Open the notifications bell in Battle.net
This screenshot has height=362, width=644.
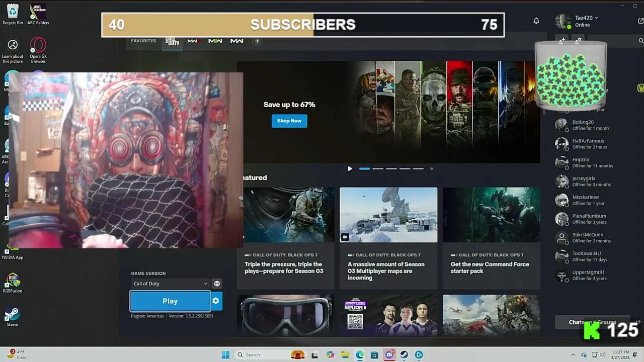[536, 21]
